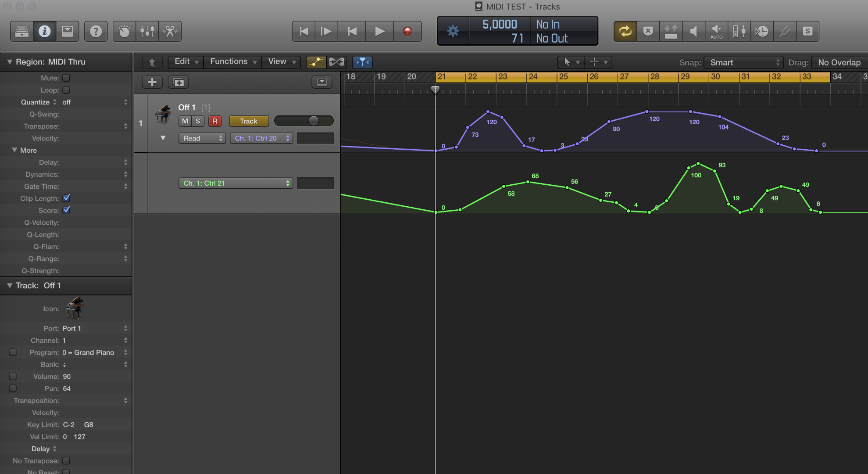Mute track Off 1 with the M button
This screenshot has width=868, height=474.
(185, 121)
